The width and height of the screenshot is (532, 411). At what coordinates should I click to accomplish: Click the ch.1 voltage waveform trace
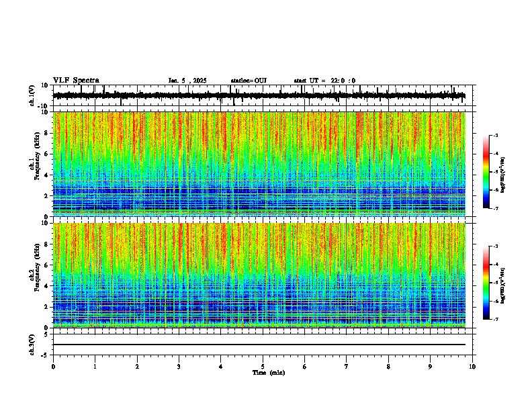tap(259, 95)
